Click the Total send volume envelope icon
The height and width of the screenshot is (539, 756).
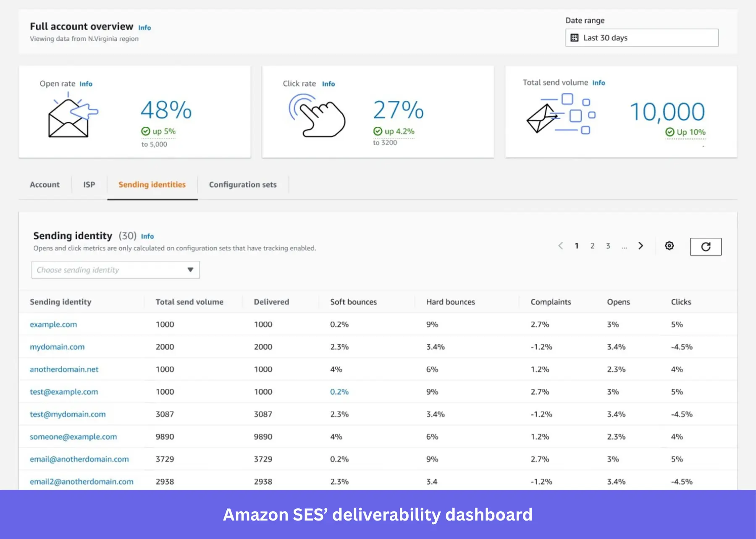[561, 114]
